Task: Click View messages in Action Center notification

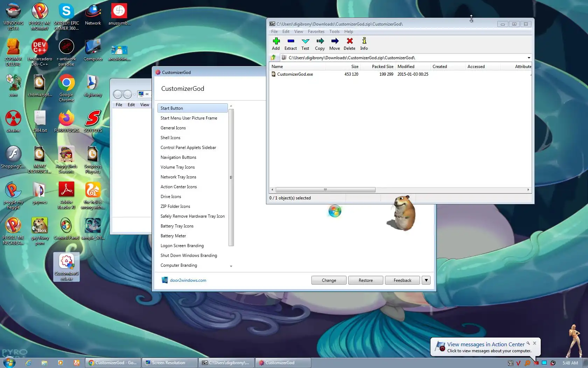Action: pos(486,344)
